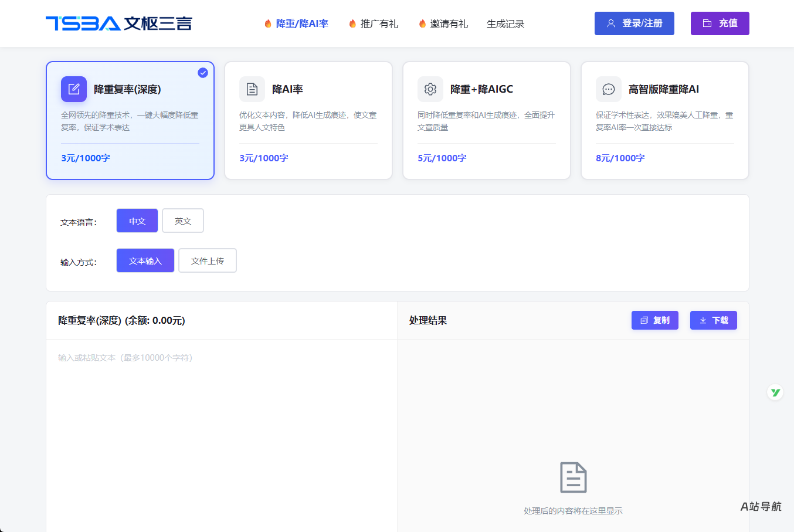The image size is (794, 532).
Task: Click the gear icon on 降重+降AIGC card
Action: click(x=430, y=89)
